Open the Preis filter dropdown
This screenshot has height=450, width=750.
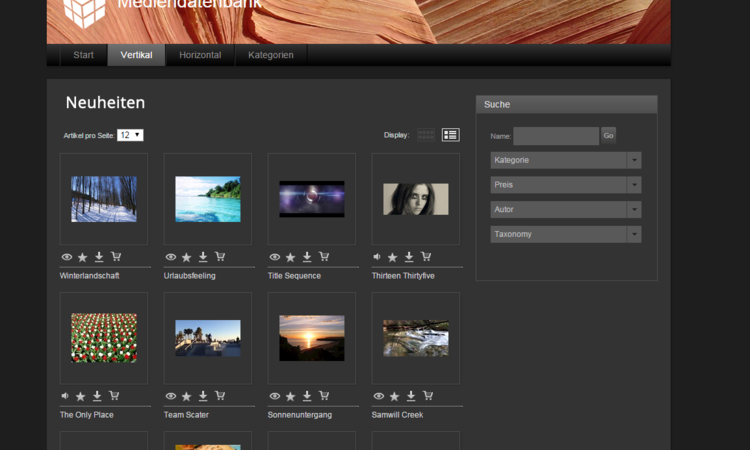[566, 185]
